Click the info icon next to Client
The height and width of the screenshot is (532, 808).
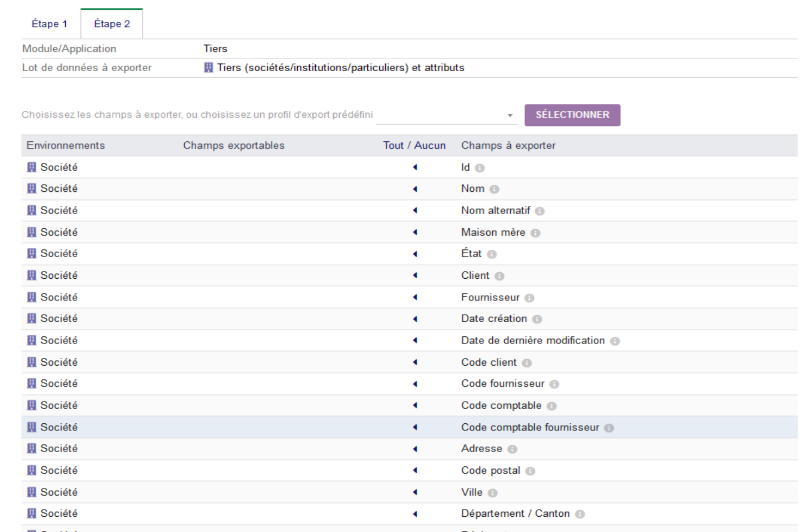(499, 276)
